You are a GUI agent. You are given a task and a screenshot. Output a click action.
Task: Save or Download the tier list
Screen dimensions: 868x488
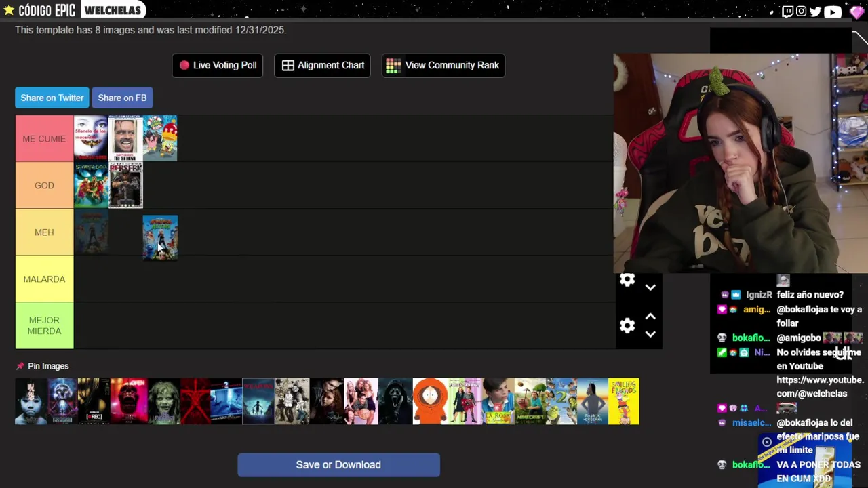pos(338,465)
